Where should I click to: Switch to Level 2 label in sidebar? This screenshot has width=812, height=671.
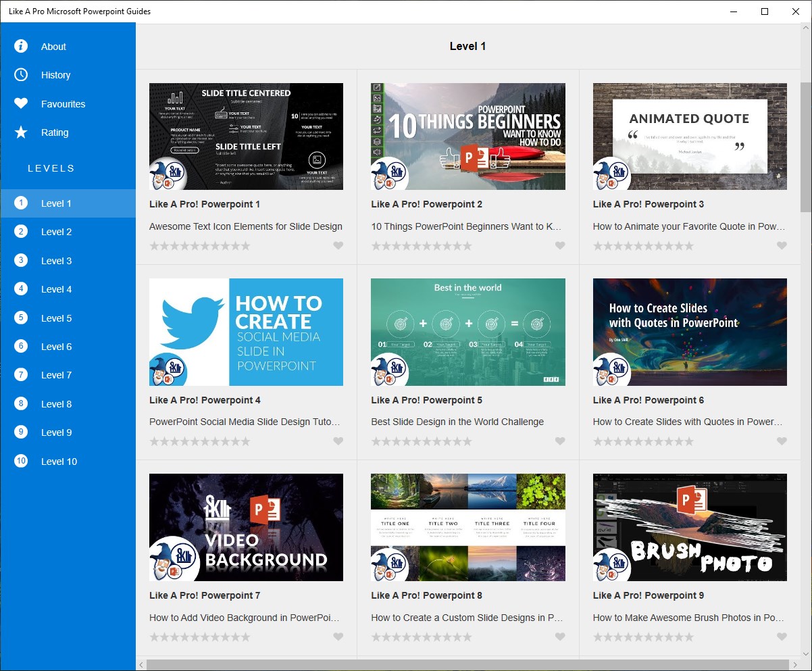click(x=56, y=232)
